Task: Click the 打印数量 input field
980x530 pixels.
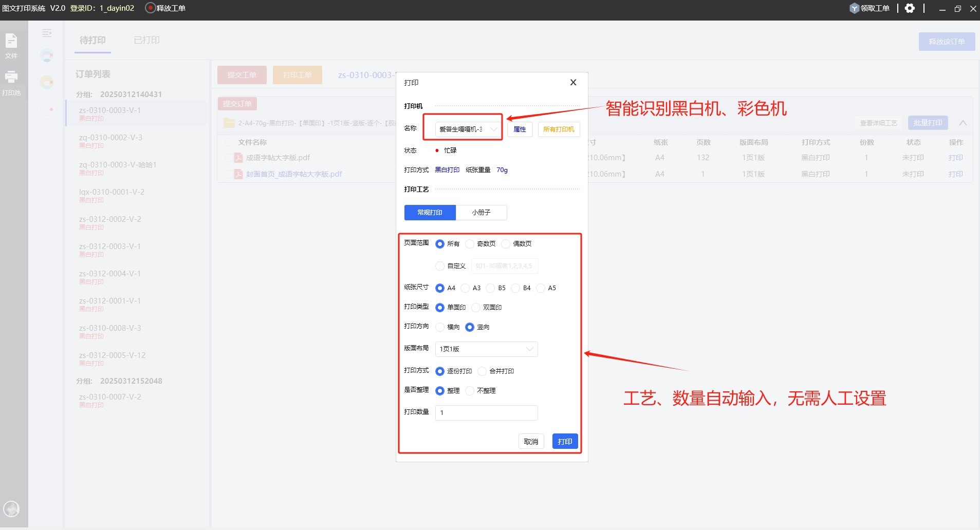Action: [486, 413]
